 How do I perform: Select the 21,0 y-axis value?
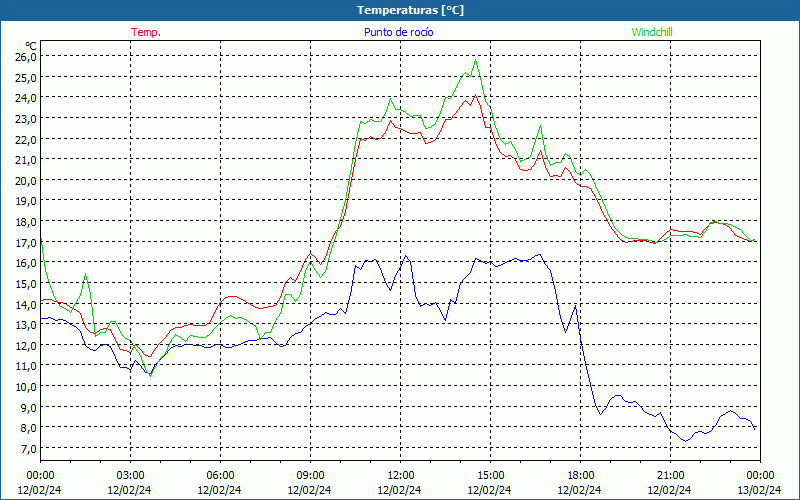[x=25, y=160]
